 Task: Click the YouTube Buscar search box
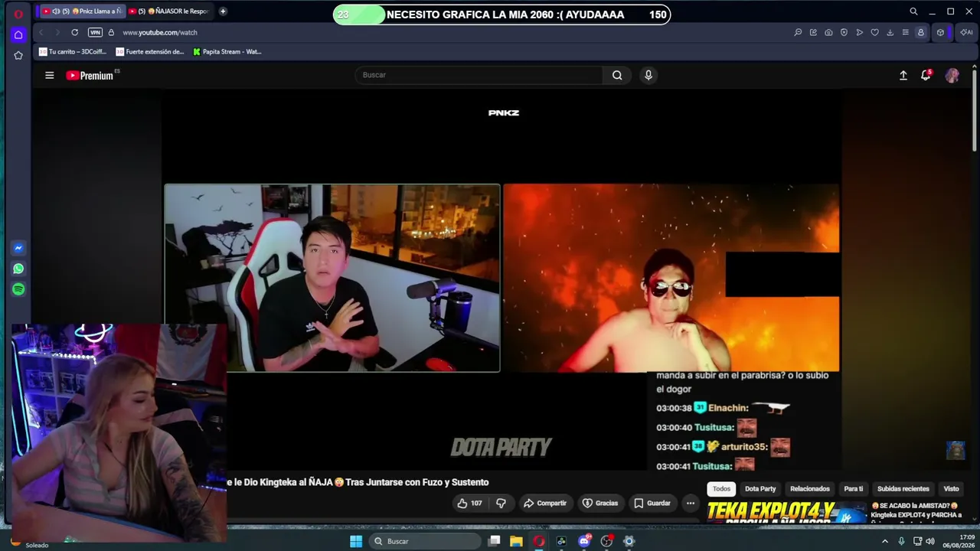click(x=479, y=75)
